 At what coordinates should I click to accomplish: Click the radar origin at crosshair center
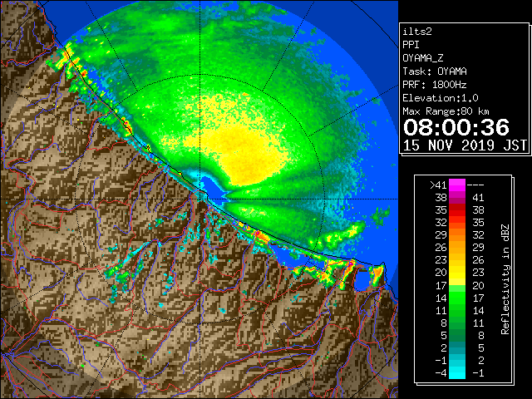pos(200,199)
